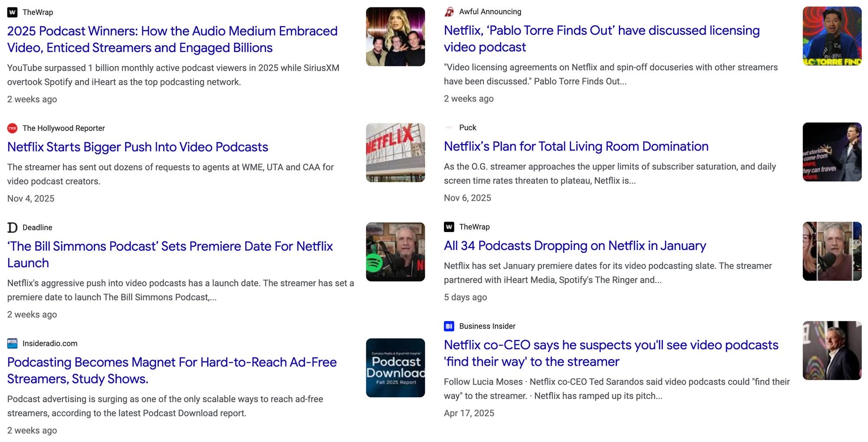
Task: Click Puck article speaker-on-stage thumbnail
Action: [832, 152]
